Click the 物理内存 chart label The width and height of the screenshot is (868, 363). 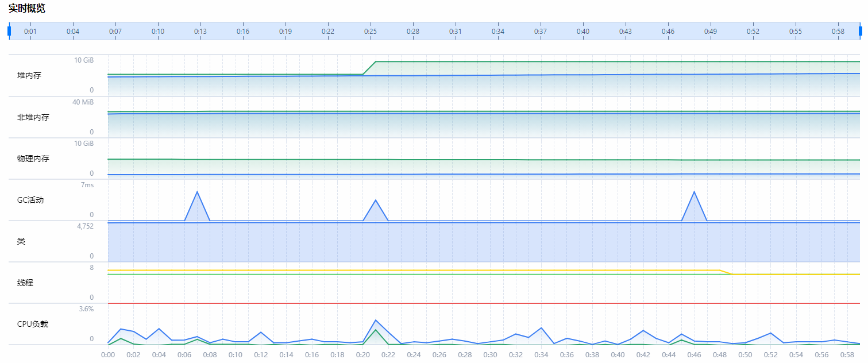tap(33, 159)
